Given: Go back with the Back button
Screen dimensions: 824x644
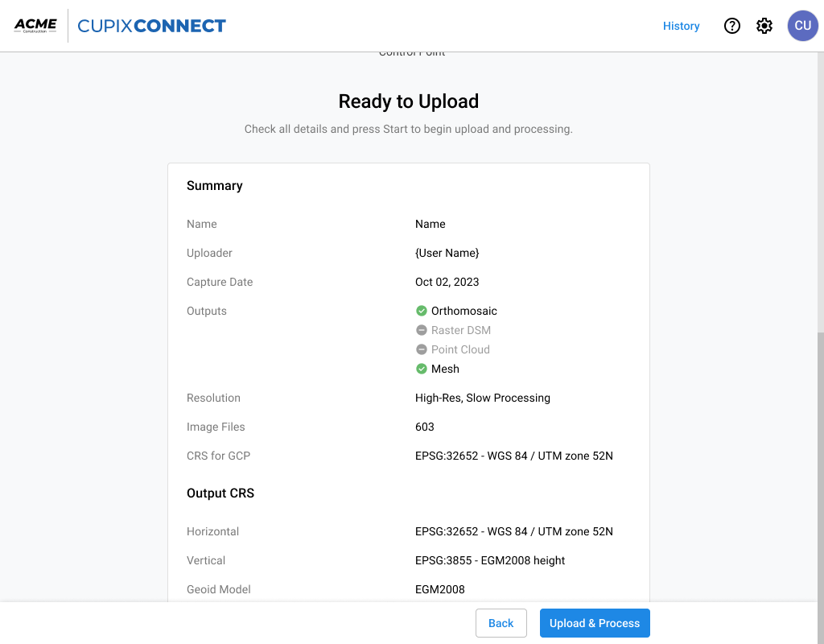Looking at the screenshot, I should (501, 623).
